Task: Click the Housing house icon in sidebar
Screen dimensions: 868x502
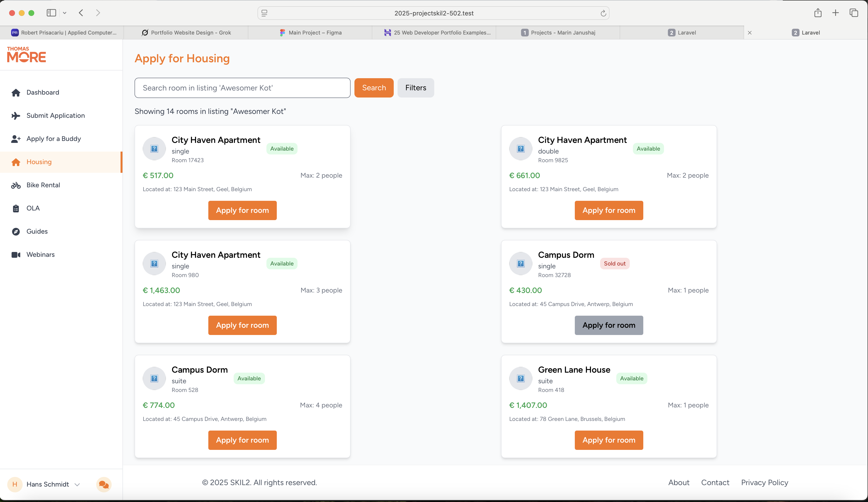Action: [x=16, y=162]
